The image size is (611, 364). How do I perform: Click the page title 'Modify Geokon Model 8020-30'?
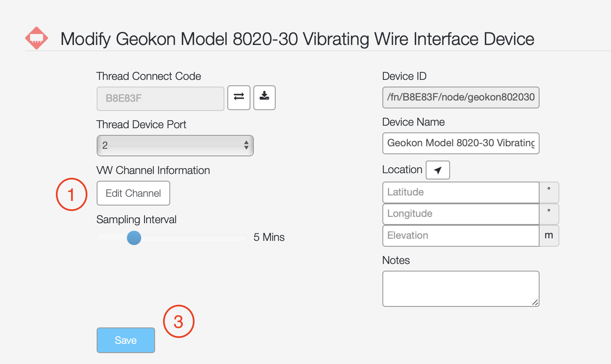(x=298, y=39)
